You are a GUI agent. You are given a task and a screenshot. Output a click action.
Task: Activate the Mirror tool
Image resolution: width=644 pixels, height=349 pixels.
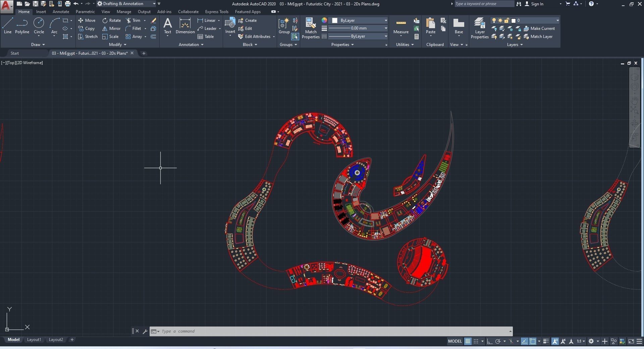tap(111, 29)
